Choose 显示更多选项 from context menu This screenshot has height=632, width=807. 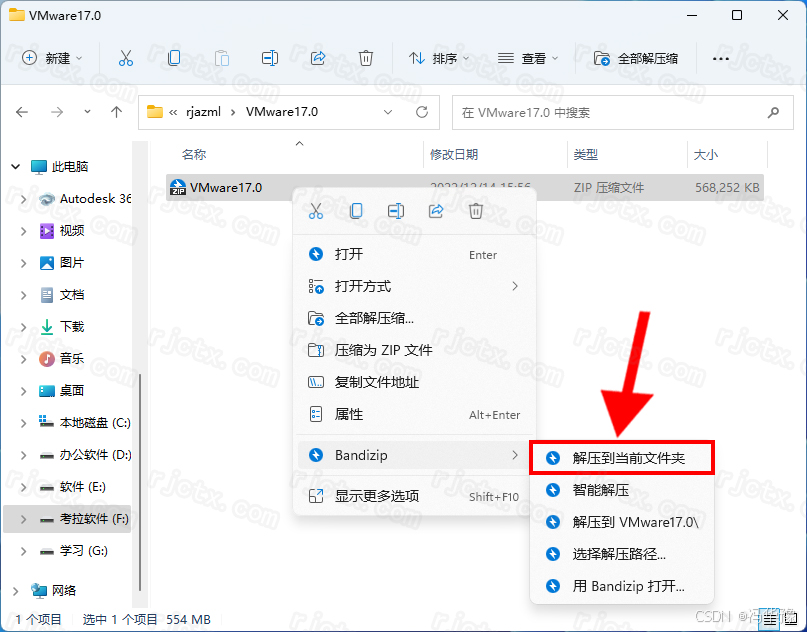coord(415,496)
